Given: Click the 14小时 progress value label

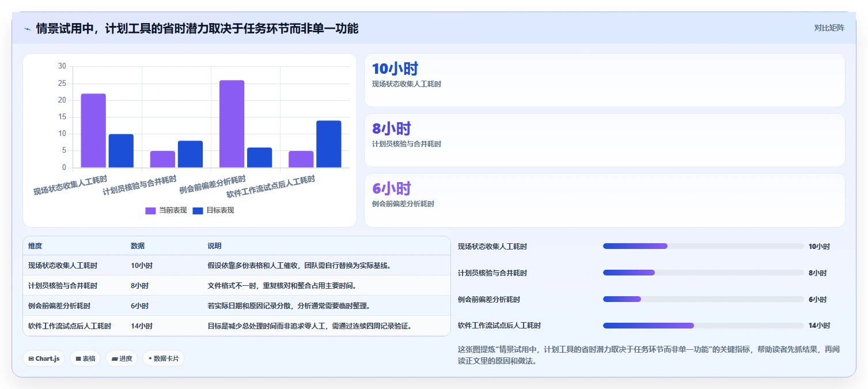Looking at the screenshot, I should click(820, 326).
